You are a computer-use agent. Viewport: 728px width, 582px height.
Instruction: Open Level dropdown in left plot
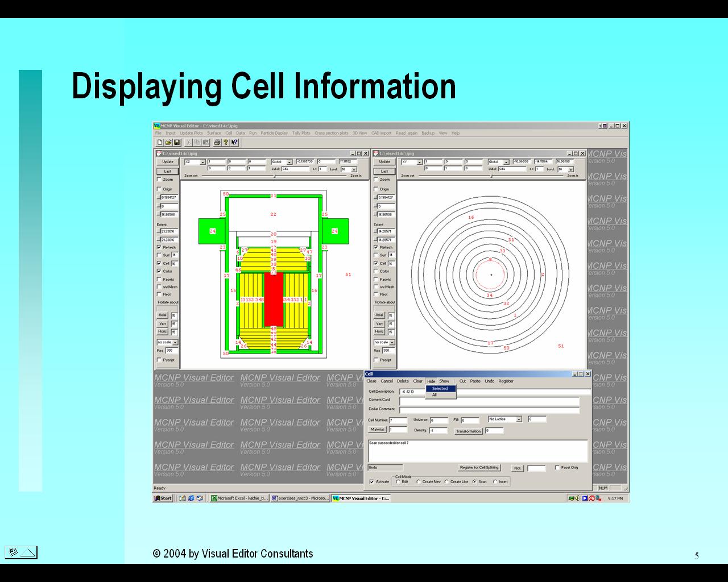(354, 169)
